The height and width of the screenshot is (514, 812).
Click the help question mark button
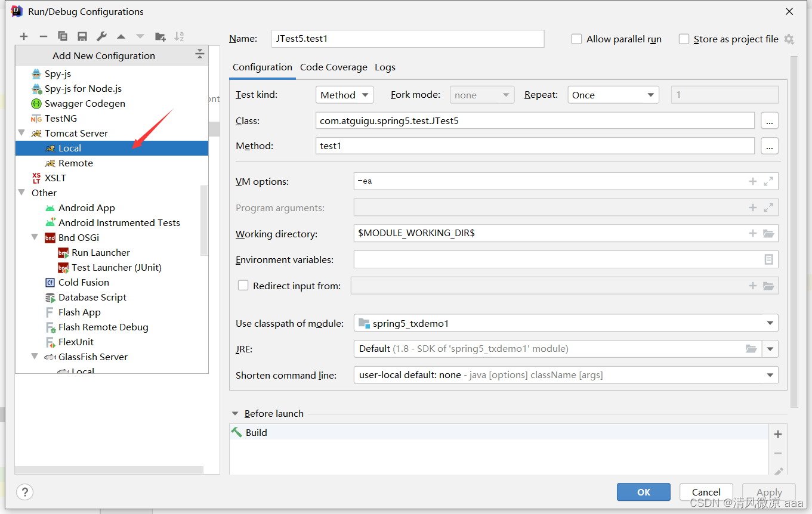(x=24, y=493)
